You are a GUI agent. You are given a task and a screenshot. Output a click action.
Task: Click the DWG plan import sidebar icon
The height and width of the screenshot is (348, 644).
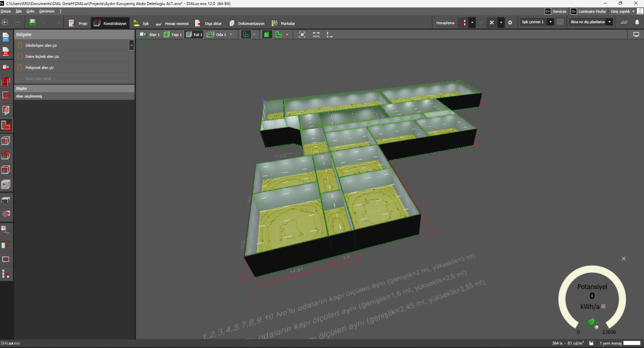click(6, 37)
